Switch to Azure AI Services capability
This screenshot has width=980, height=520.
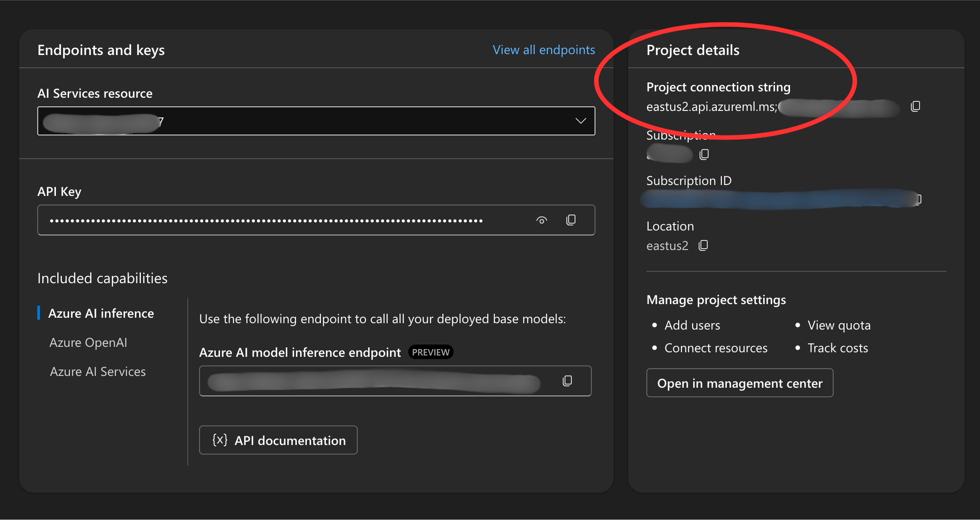coord(98,372)
